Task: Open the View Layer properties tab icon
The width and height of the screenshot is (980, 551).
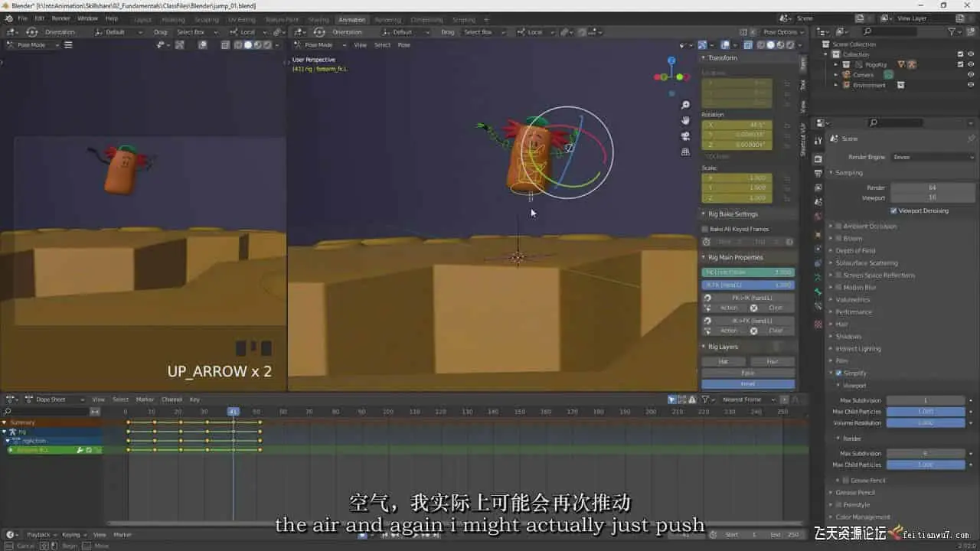Action: pyautogui.click(x=818, y=187)
